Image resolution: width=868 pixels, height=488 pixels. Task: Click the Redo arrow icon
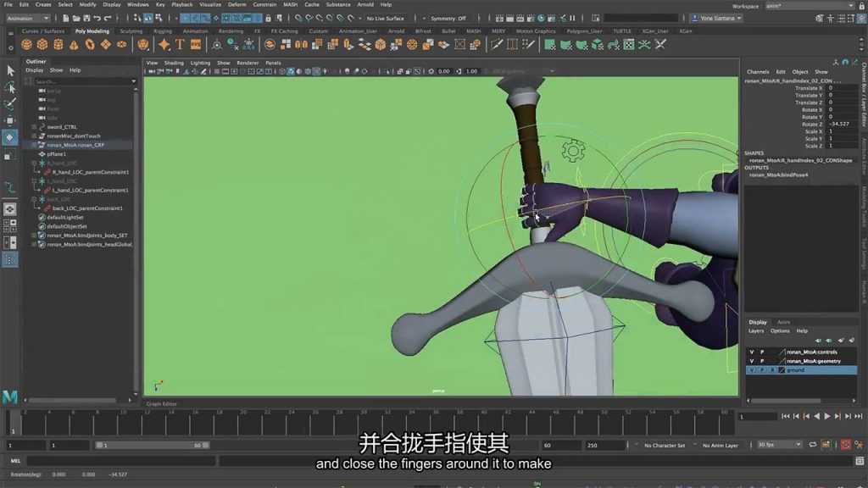(x=108, y=19)
